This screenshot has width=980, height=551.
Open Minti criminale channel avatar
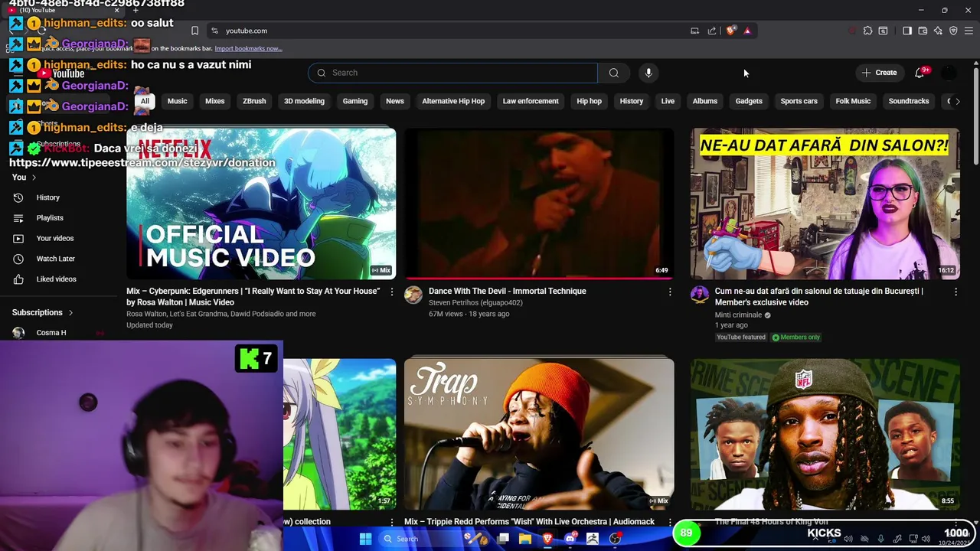[x=700, y=295]
